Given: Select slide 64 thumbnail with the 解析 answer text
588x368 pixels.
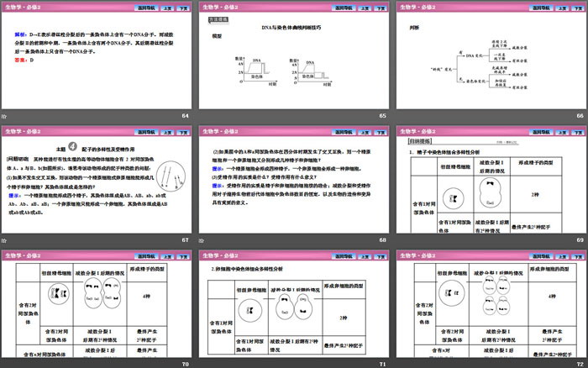Looking at the screenshot, I should [97, 55].
